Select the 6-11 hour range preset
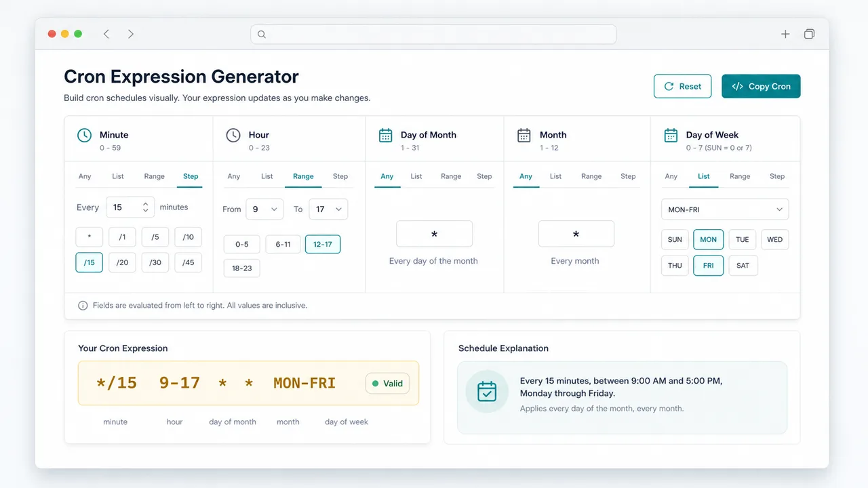 pos(283,244)
